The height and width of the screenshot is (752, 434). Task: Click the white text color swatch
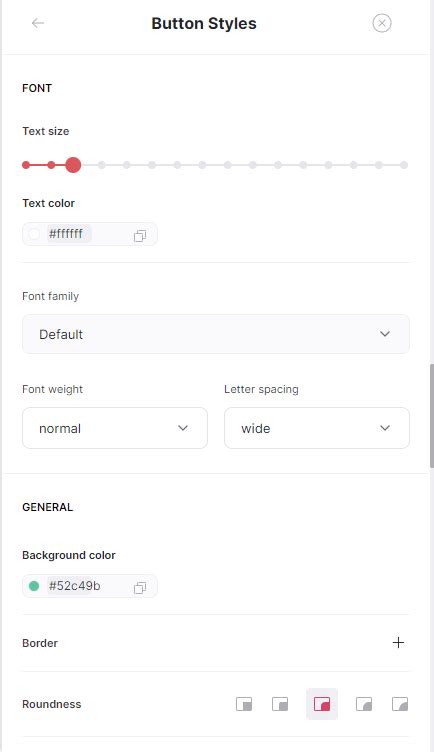click(x=34, y=234)
